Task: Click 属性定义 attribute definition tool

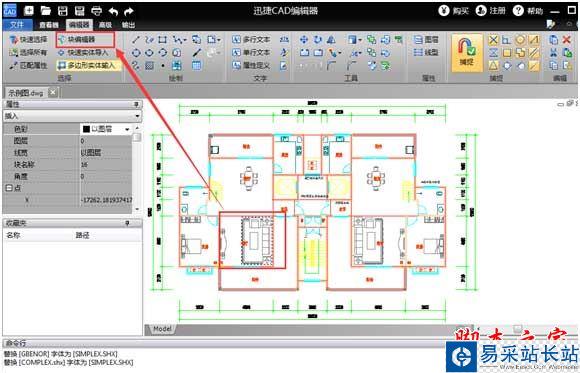Action: [x=251, y=65]
